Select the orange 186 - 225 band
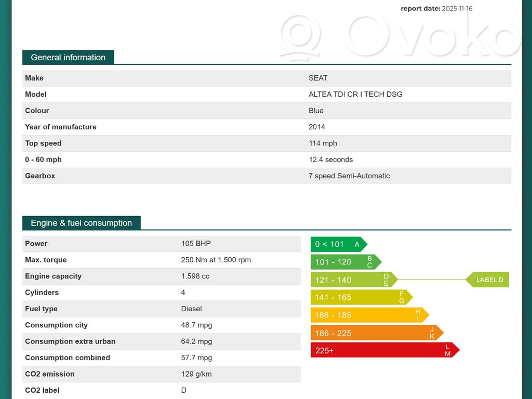 point(377,333)
